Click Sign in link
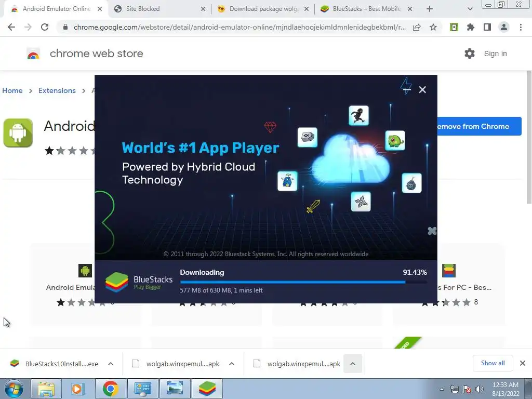 pyautogui.click(x=495, y=54)
